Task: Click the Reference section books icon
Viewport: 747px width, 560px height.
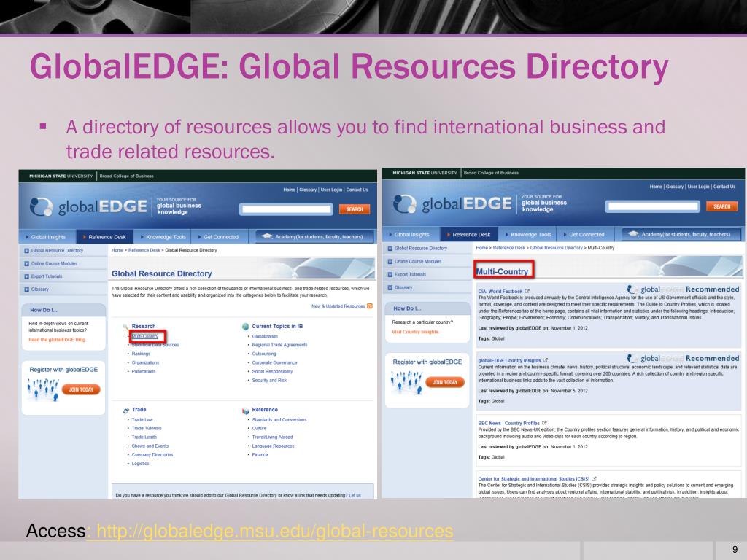Action: (246, 411)
